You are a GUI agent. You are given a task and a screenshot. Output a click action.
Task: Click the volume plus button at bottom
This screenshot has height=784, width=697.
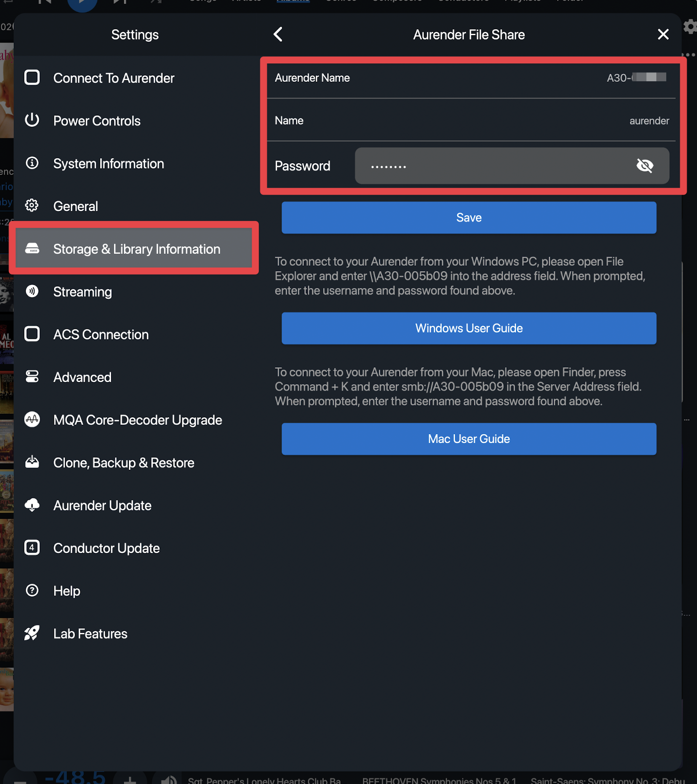[130, 780]
